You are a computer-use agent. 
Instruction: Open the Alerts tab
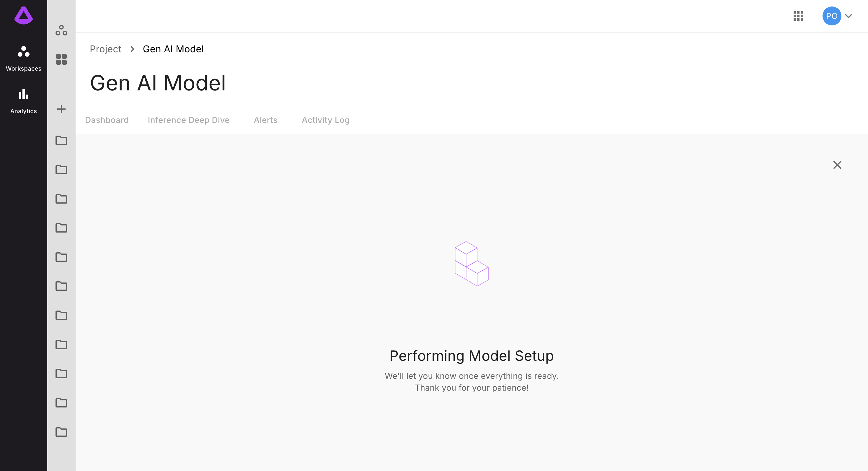265,120
